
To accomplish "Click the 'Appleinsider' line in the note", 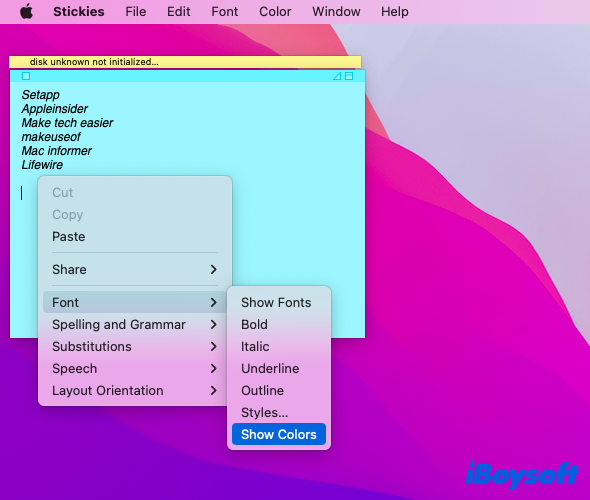I will 54,109.
